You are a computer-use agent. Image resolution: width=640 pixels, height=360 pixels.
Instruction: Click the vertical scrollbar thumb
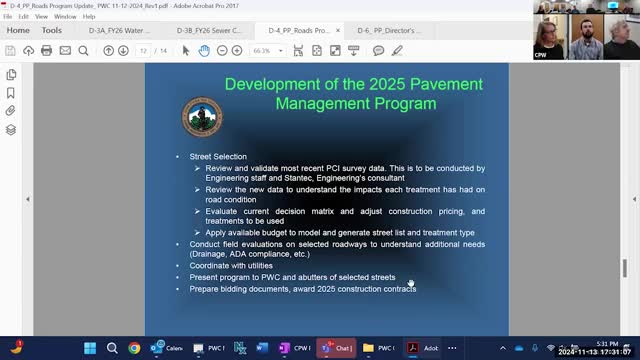(x=625, y=268)
